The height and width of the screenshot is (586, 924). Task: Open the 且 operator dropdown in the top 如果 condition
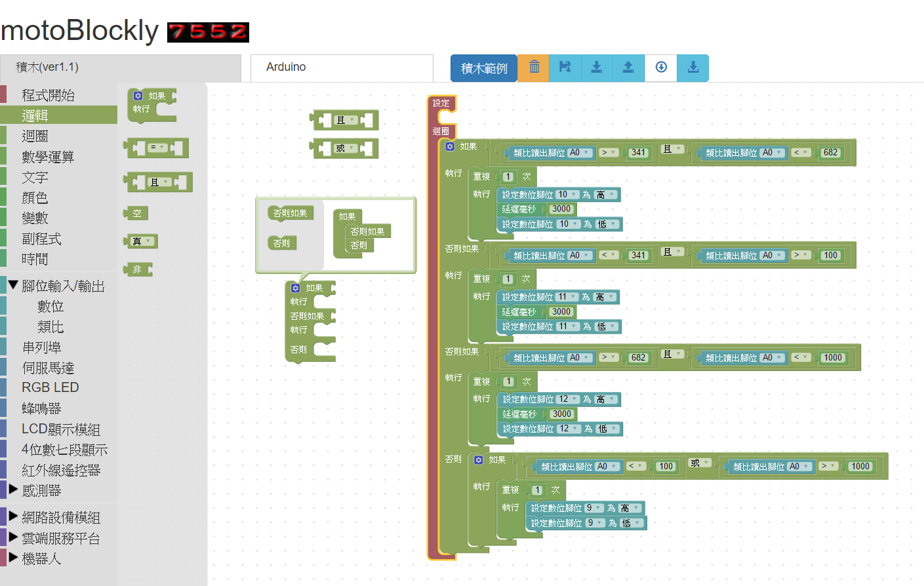[x=672, y=149]
